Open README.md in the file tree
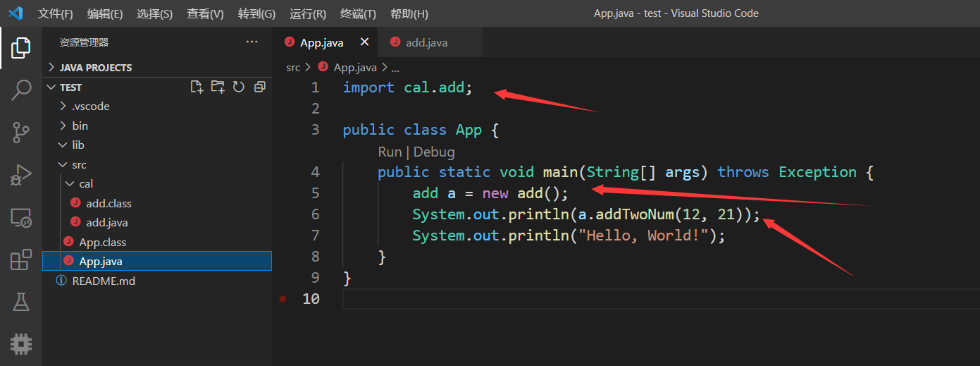This screenshot has height=366, width=980. pyautogui.click(x=104, y=281)
